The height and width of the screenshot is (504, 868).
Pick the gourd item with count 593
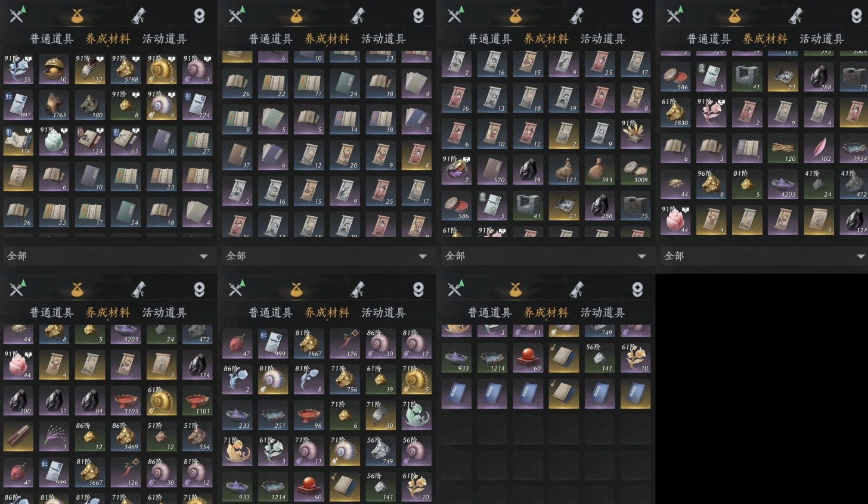coord(600,170)
